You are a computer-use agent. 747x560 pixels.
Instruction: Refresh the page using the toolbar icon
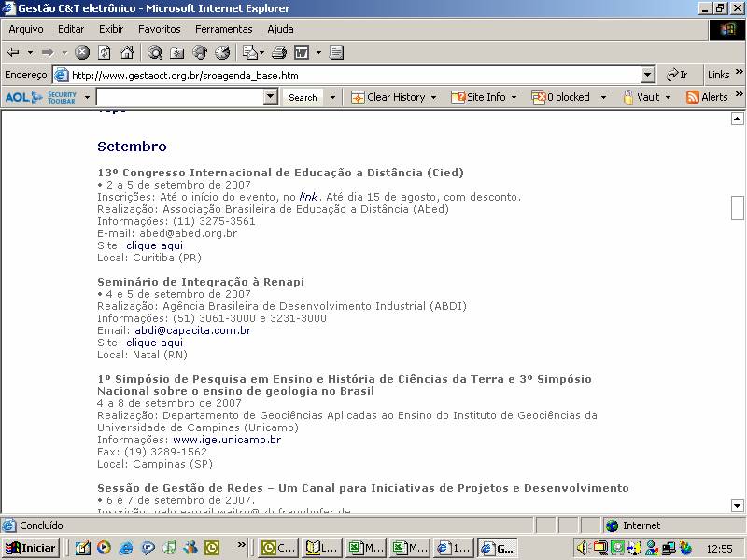[105, 52]
